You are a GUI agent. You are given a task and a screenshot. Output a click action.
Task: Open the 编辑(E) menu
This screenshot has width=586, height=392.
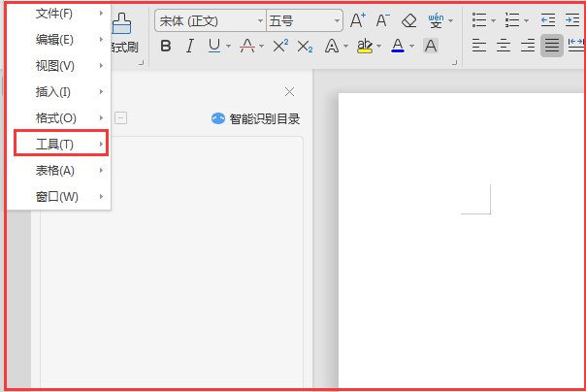[59, 40]
